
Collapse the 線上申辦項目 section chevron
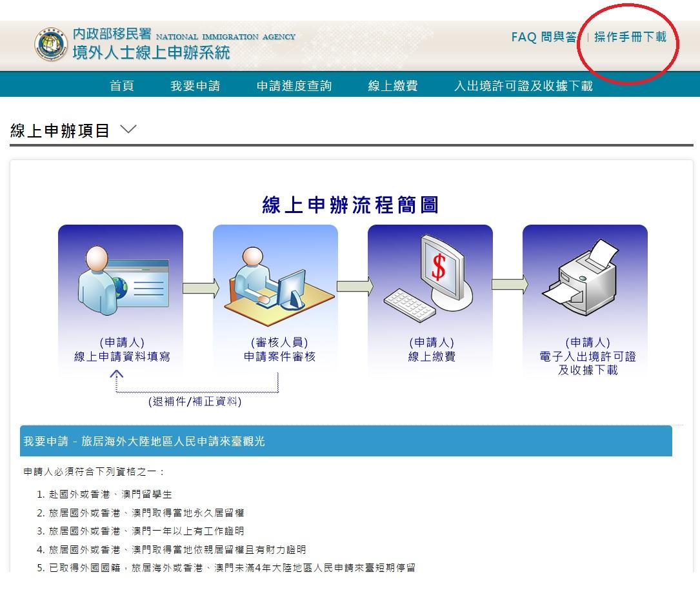click(x=128, y=129)
